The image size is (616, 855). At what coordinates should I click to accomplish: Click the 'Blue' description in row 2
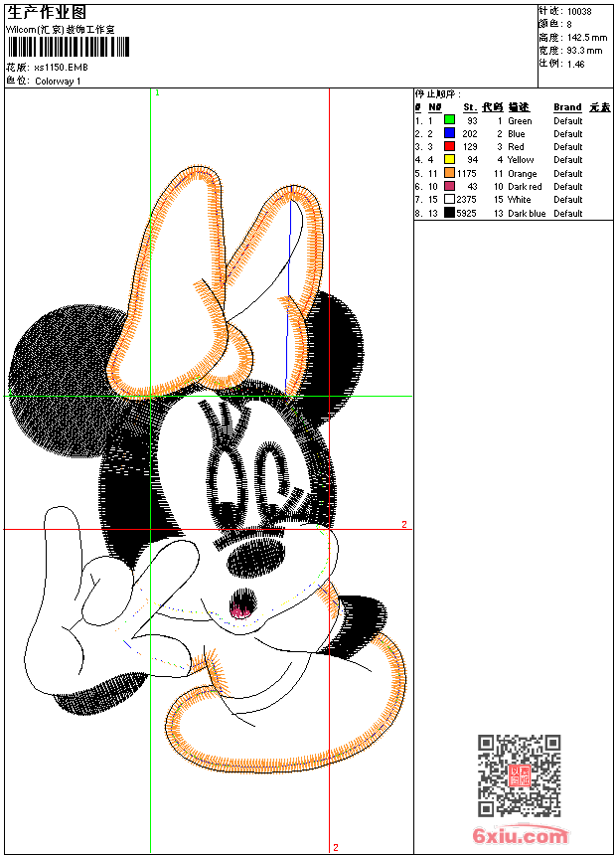pyautogui.click(x=517, y=134)
